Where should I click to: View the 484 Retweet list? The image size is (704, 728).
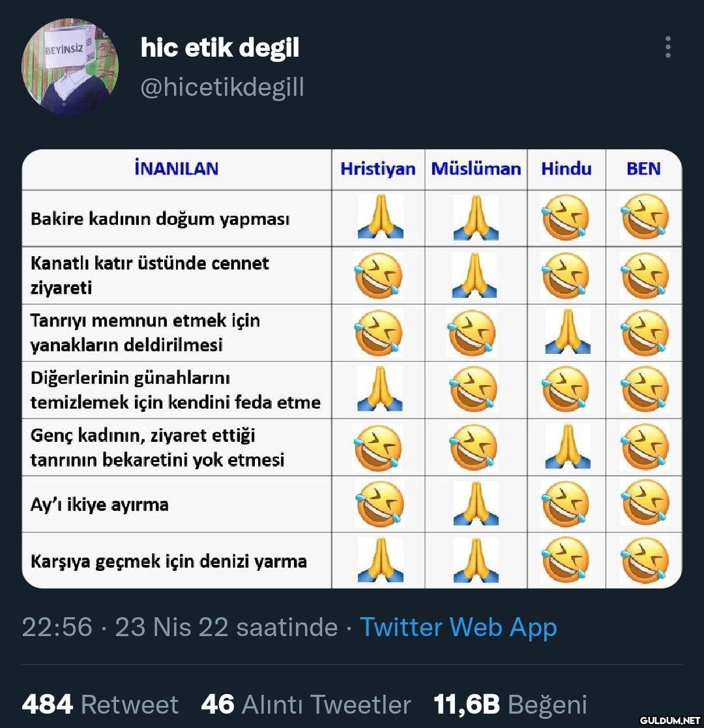click(x=100, y=705)
